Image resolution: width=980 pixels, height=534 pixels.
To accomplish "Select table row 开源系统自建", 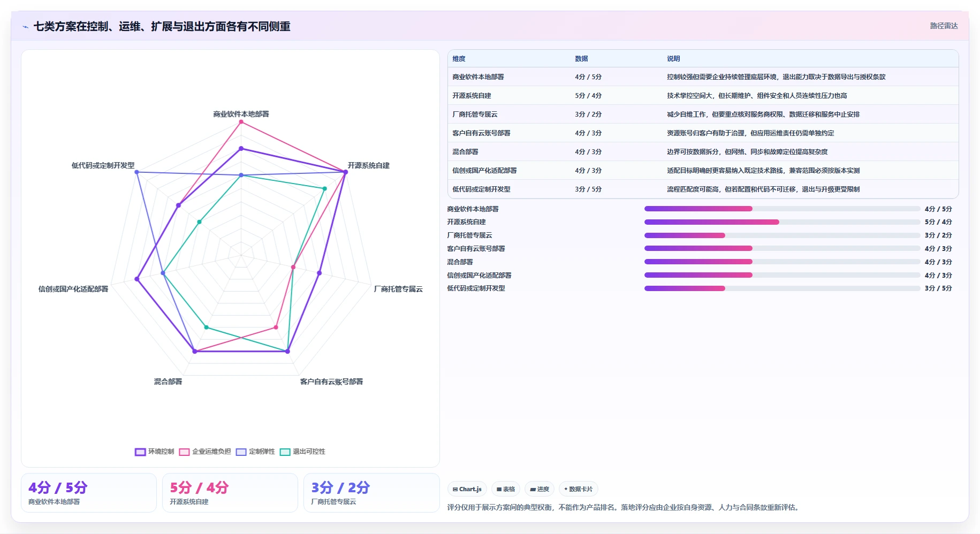I will pos(703,96).
